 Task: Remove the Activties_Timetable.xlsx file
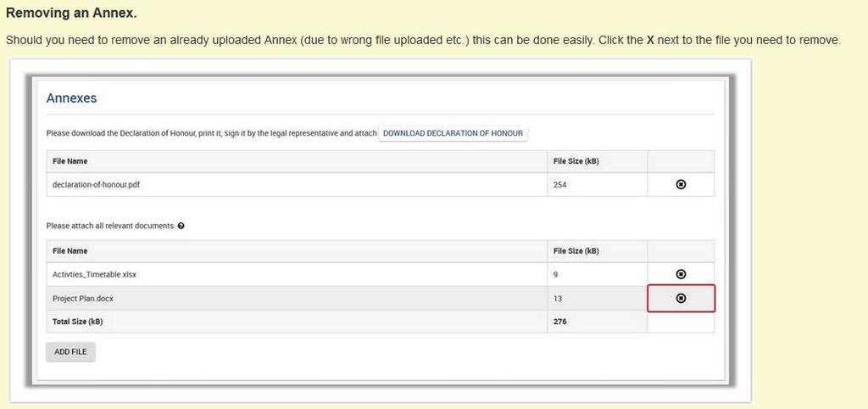click(x=681, y=274)
